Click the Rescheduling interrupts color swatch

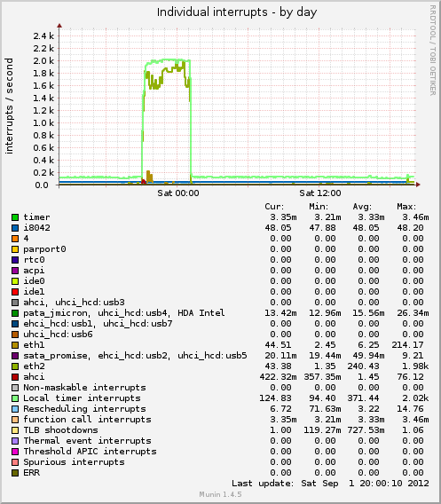pyautogui.click(x=15, y=409)
